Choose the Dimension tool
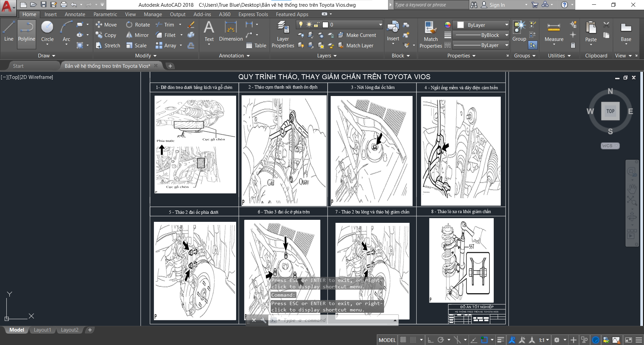Screen dimensions: 644x345 tap(231, 31)
